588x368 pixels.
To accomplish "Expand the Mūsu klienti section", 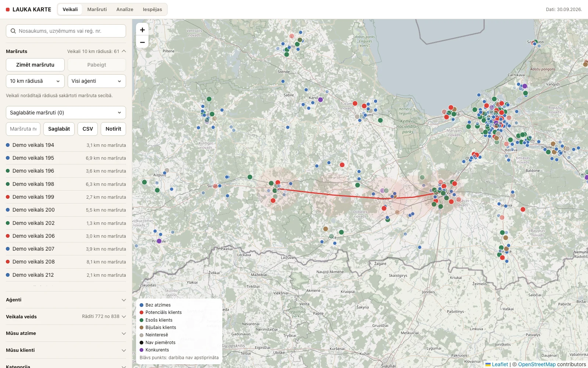I will 66,350.
